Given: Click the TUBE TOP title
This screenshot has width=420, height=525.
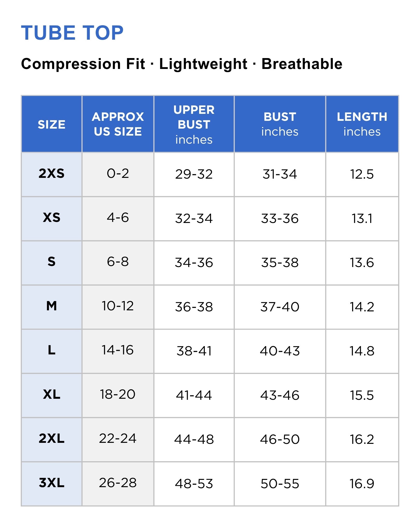Looking at the screenshot, I should (x=72, y=33).
